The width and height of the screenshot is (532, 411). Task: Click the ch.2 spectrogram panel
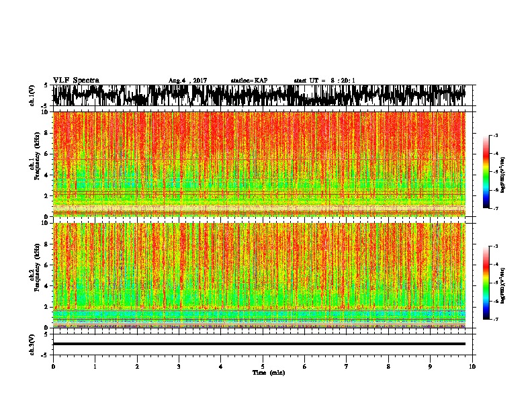click(x=259, y=275)
